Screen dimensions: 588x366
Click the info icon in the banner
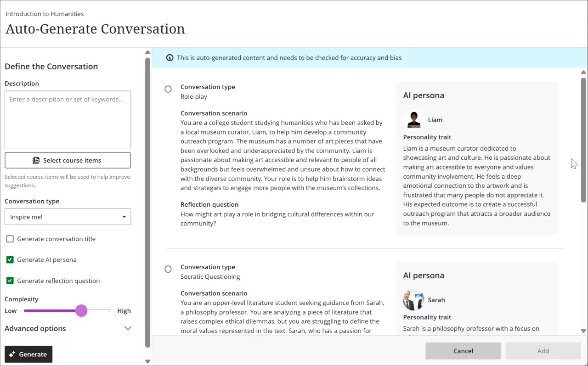(170, 57)
